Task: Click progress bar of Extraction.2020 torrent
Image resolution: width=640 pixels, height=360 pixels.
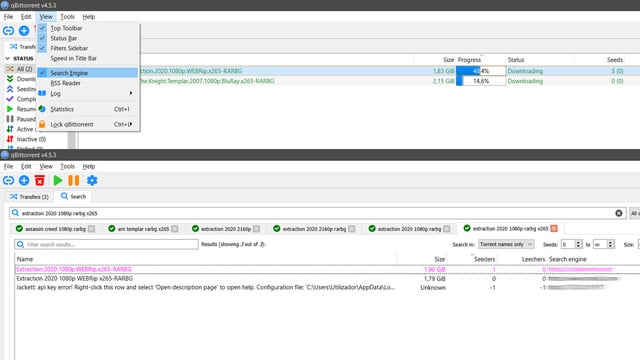Action: [x=480, y=71]
